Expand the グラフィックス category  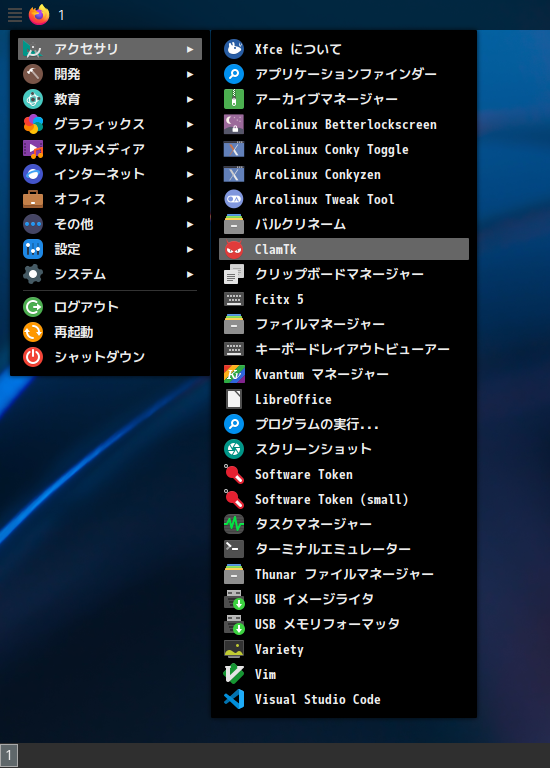[x=110, y=124]
